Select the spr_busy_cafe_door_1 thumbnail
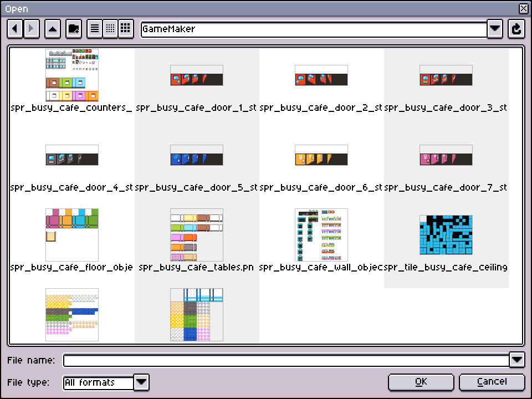 coord(197,75)
